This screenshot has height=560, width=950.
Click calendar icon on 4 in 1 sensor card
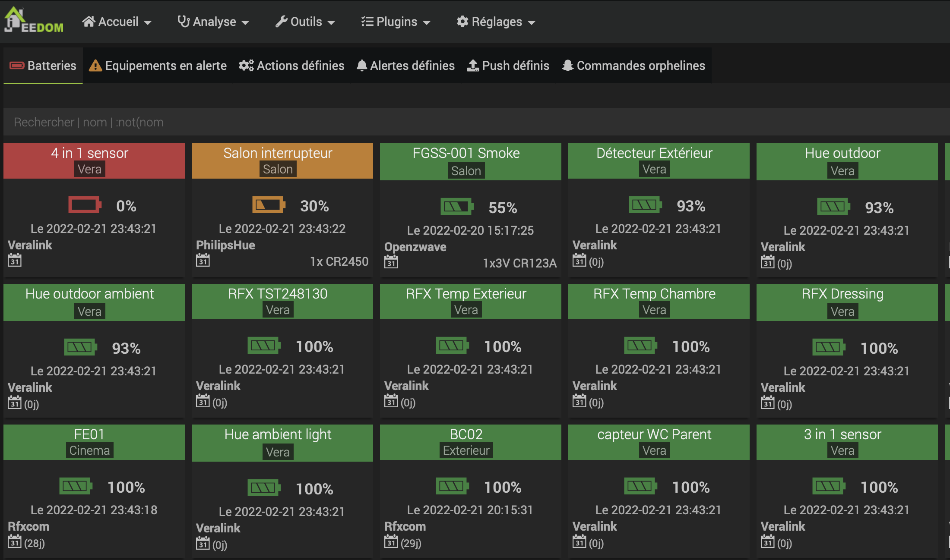click(15, 260)
